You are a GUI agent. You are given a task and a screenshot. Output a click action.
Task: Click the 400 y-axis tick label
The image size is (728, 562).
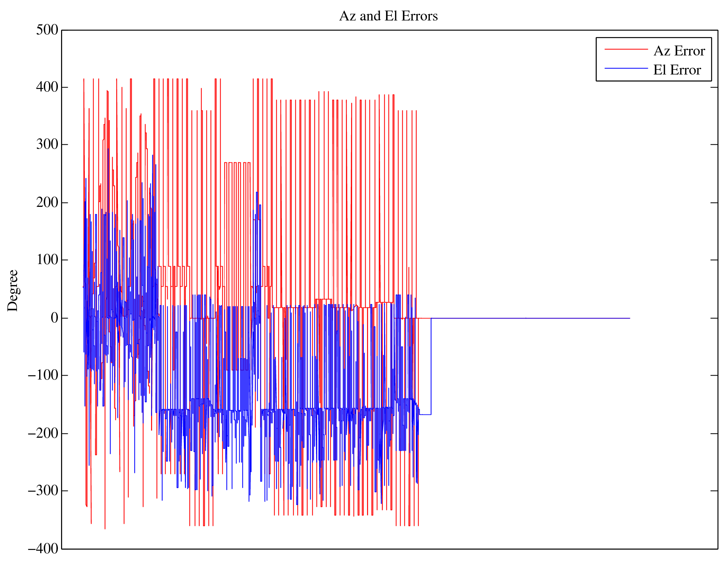pyautogui.click(x=47, y=87)
